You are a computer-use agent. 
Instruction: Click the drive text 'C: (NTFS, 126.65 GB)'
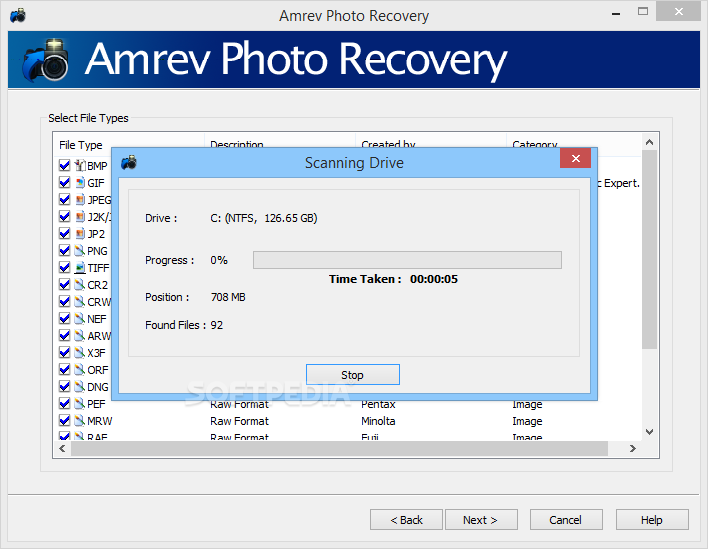click(x=264, y=219)
